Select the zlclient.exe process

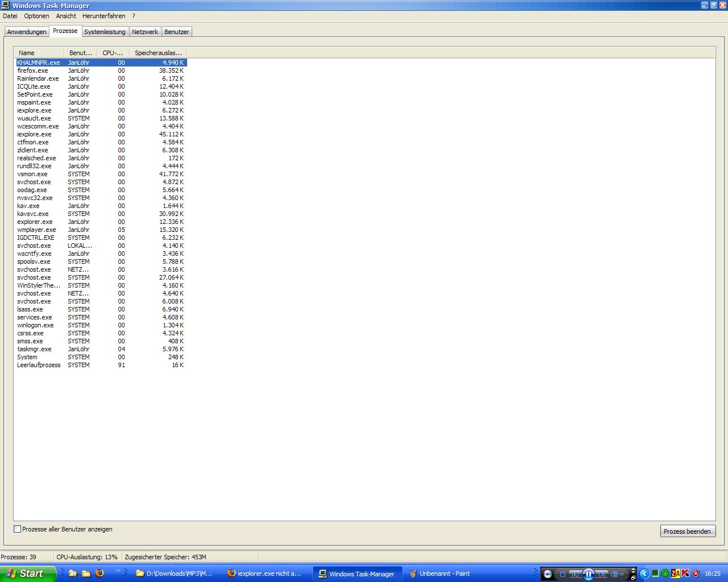pyautogui.click(x=101, y=150)
